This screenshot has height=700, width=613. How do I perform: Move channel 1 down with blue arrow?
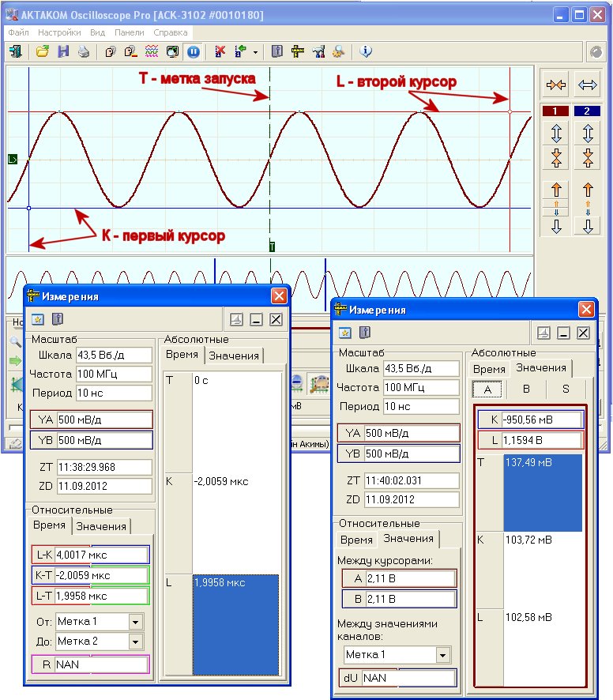point(556,226)
